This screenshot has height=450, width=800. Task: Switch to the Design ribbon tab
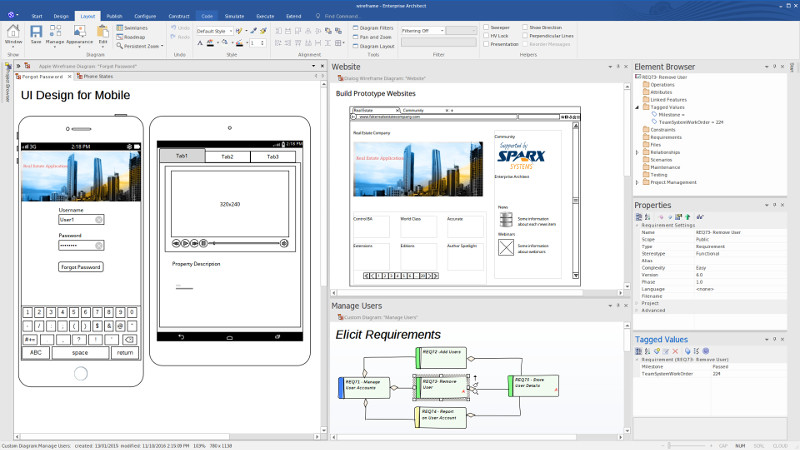(61, 17)
